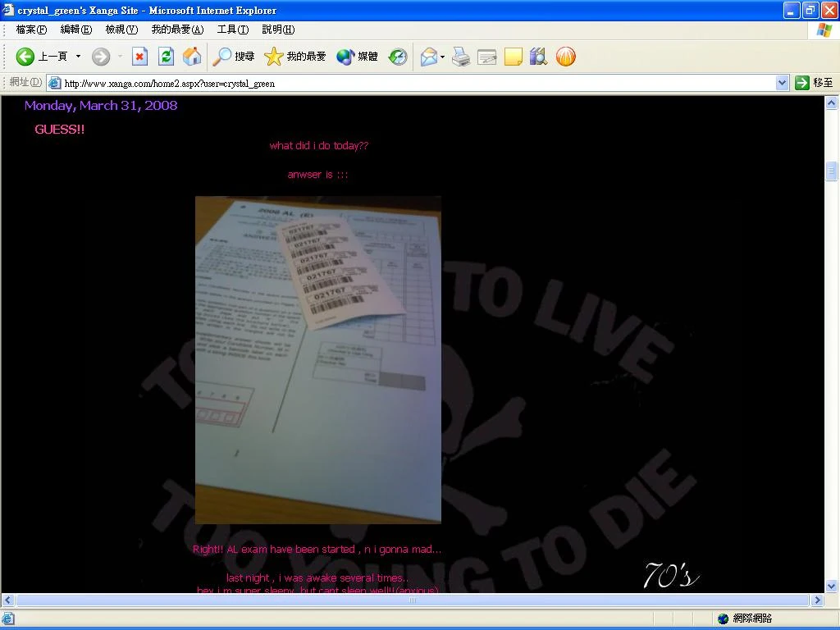The height and width of the screenshot is (630, 840).
Task: Click the 移至 Go button
Action: 815,83
